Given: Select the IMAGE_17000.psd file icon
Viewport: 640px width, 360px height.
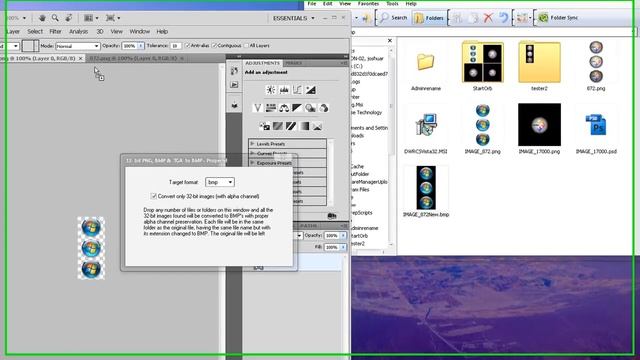Looking at the screenshot, I should pos(596,125).
